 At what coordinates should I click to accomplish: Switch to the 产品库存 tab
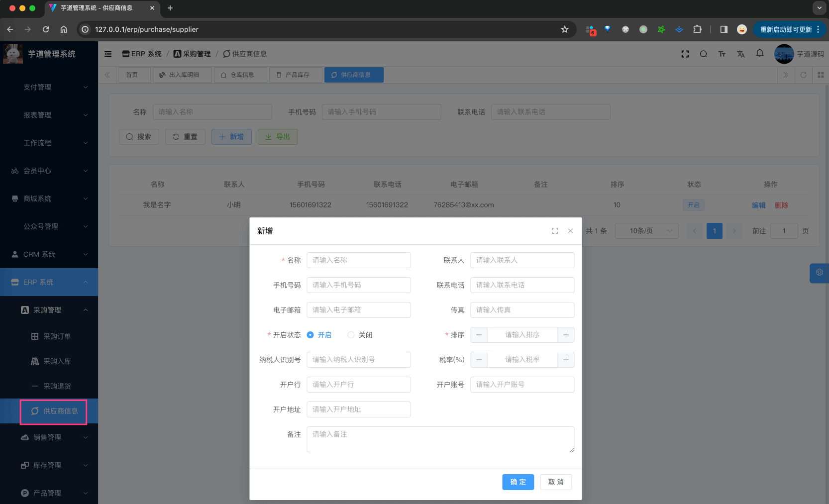(x=295, y=75)
